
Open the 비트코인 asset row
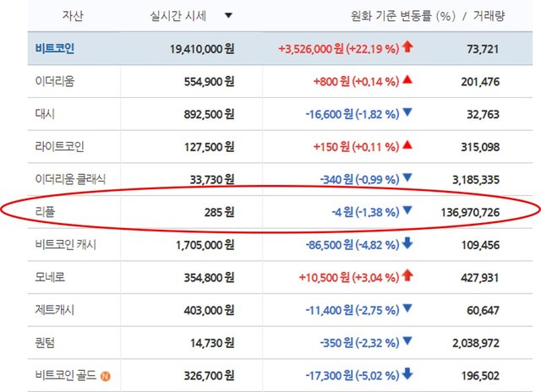click(280, 48)
